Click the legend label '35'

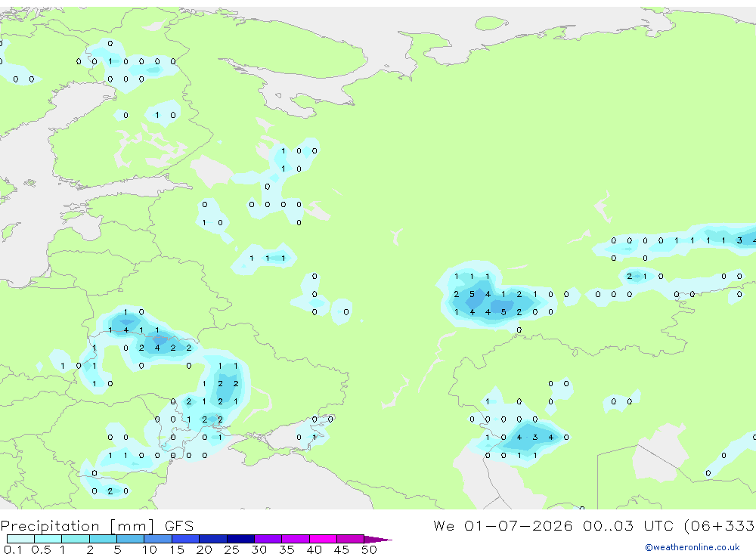pos(287,549)
